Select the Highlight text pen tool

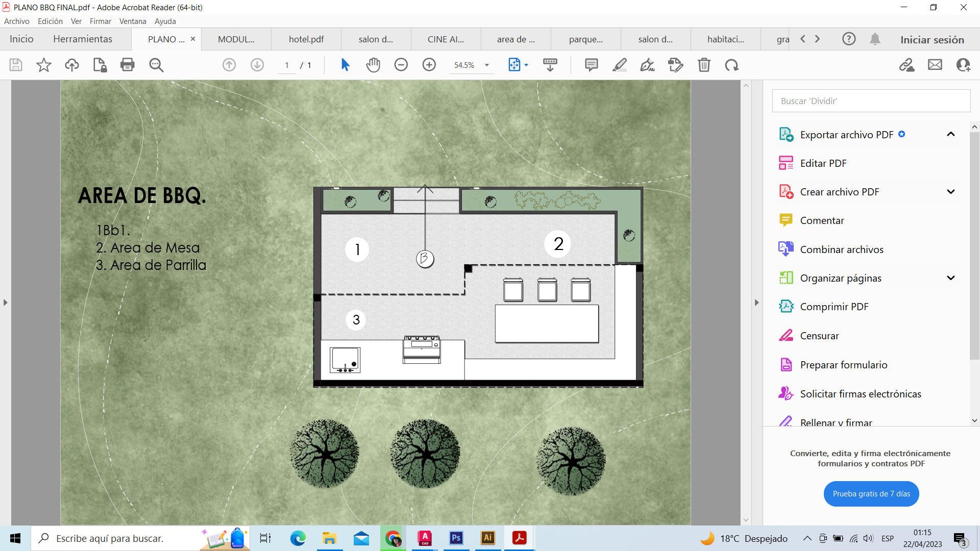pyautogui.click(x=619, y=65)
